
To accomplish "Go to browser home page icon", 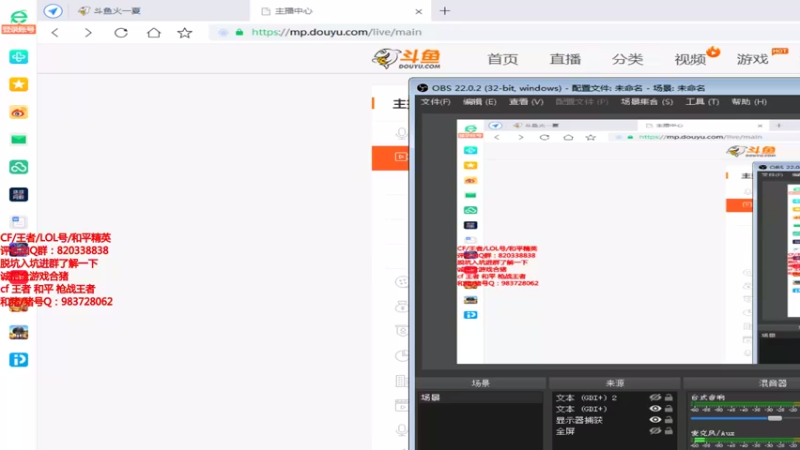I will click(154, 33).
